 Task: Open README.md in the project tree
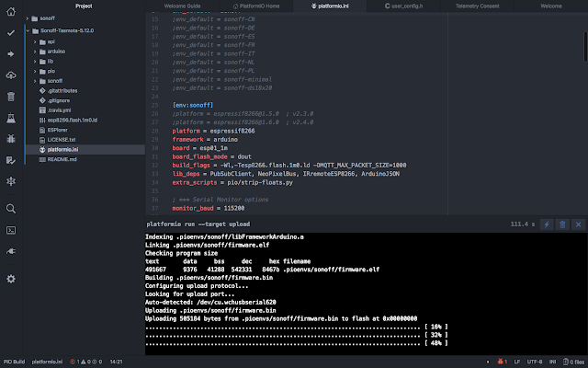point(62,159)
